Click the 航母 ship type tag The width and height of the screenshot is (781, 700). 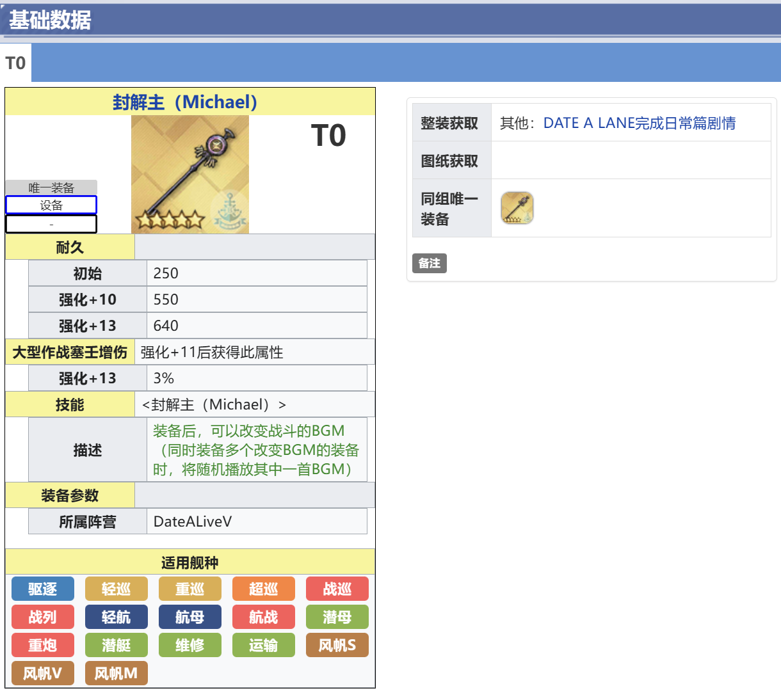(x=189, y=617)
